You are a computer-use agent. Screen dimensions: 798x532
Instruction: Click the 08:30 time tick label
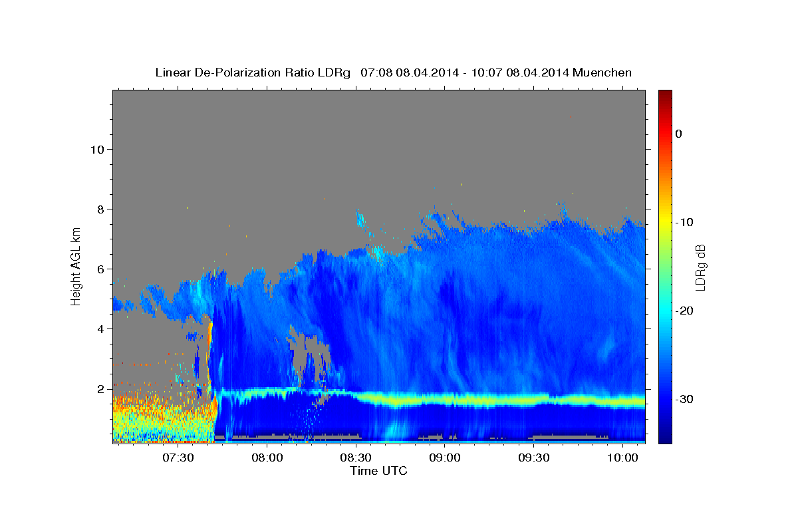[356, 458]
